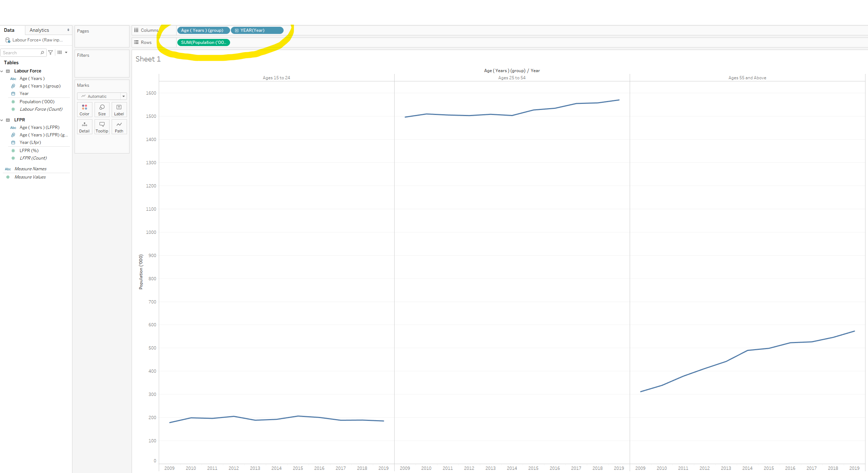Image resolution: width=868 pixels, height=473 pixels.
Task: Open the mark type dropdown showing Automatic
Action: (x=123, y=96)
